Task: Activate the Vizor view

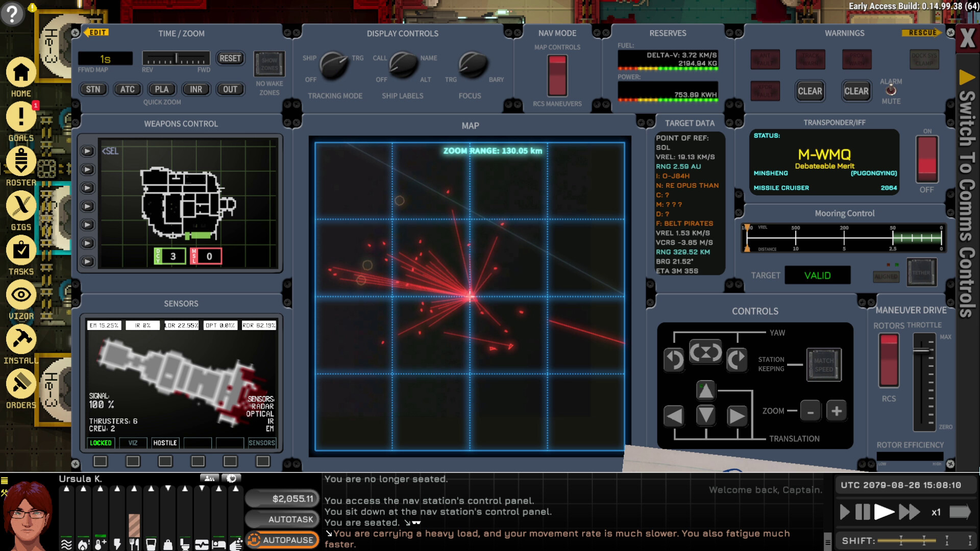Action: pyautogui.click(x=20, y=295)
